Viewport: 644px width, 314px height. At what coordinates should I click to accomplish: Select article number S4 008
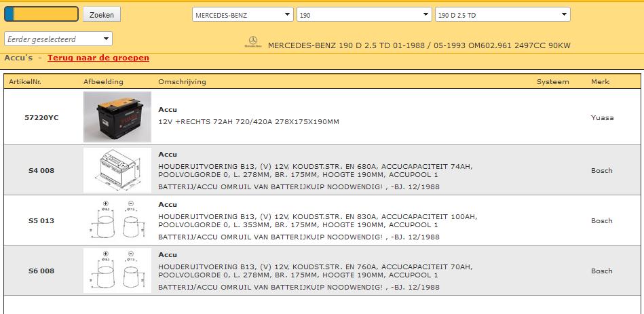(x=41, y=170)
